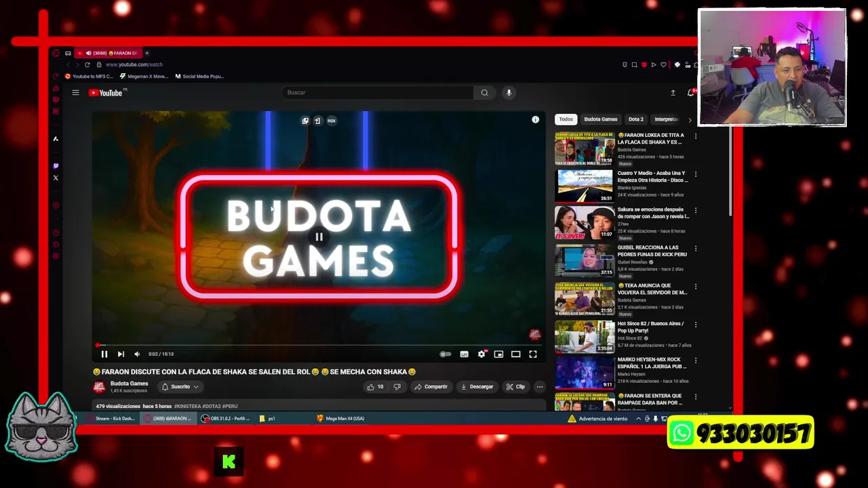Expand the system tray hidden icons chevron

638,419
